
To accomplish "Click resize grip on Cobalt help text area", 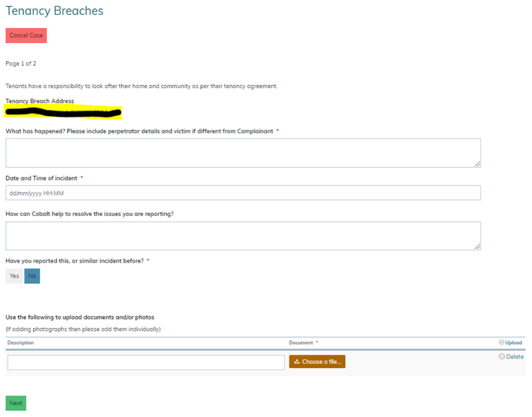I will (477, 247).
